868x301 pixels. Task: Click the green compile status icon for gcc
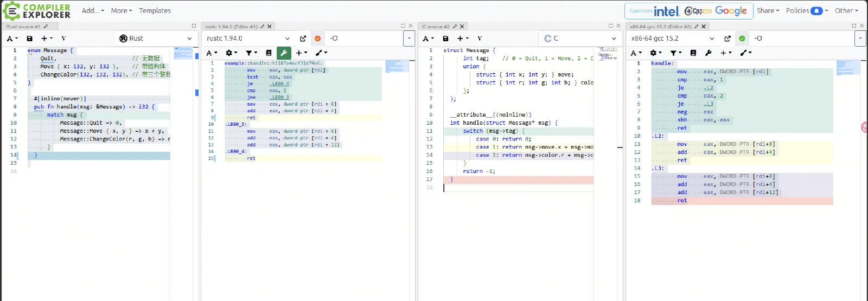coord(742,39)
